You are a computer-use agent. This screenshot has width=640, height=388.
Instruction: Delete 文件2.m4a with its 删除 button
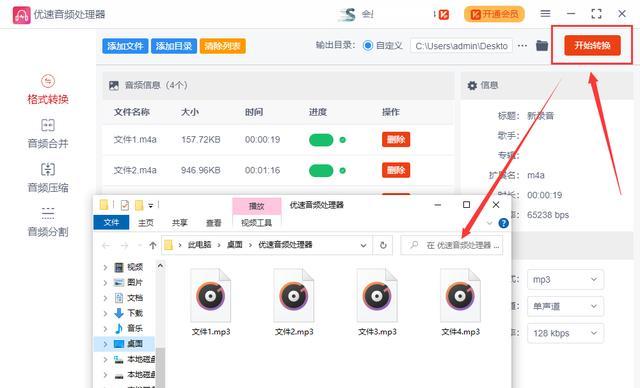pos(396,170)
